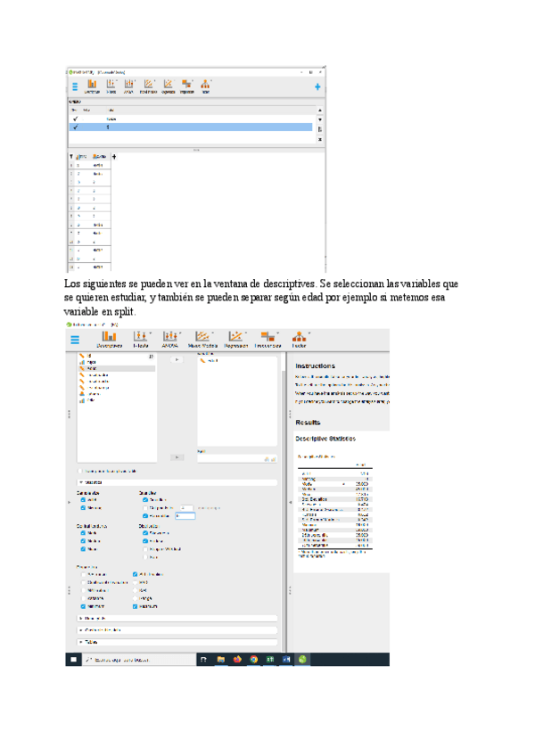The image size is (535, 756).
Task: Move label down with the down arrow
Action: coord(320,119)
